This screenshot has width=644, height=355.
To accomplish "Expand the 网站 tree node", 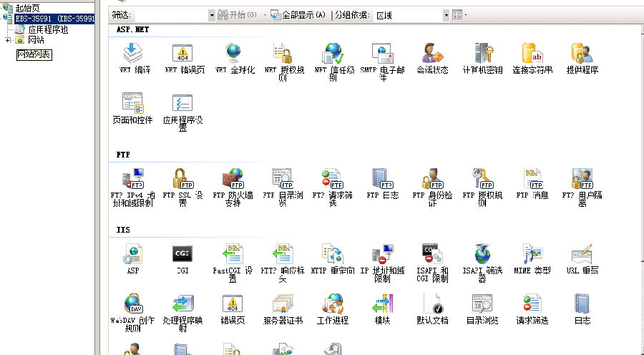I will [8, 40].
